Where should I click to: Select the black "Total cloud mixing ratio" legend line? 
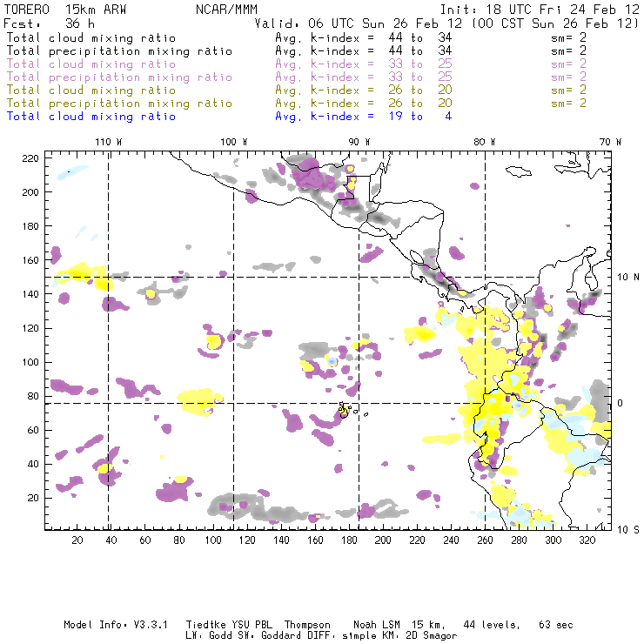[91, 38]
